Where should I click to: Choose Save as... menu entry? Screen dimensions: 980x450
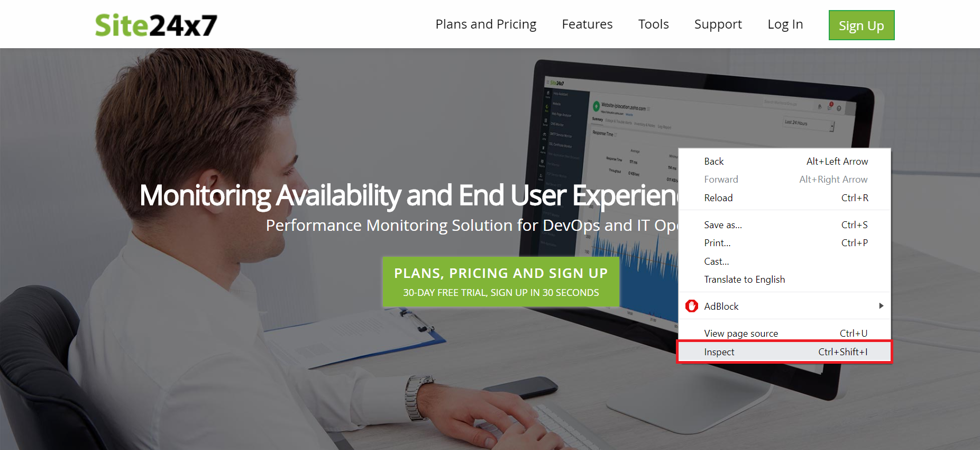click(785, 225)
